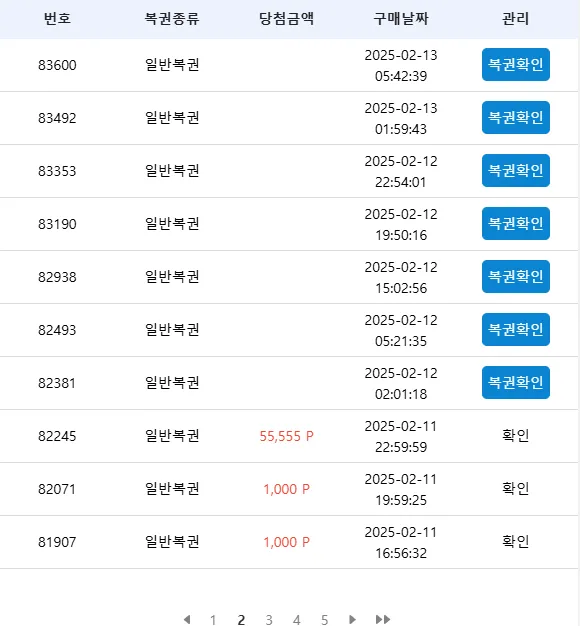This screenshot has height=626, width=580.
Task: Click the 당첨금액 column header
Action: pyautogui.click(x=287, y=19)
